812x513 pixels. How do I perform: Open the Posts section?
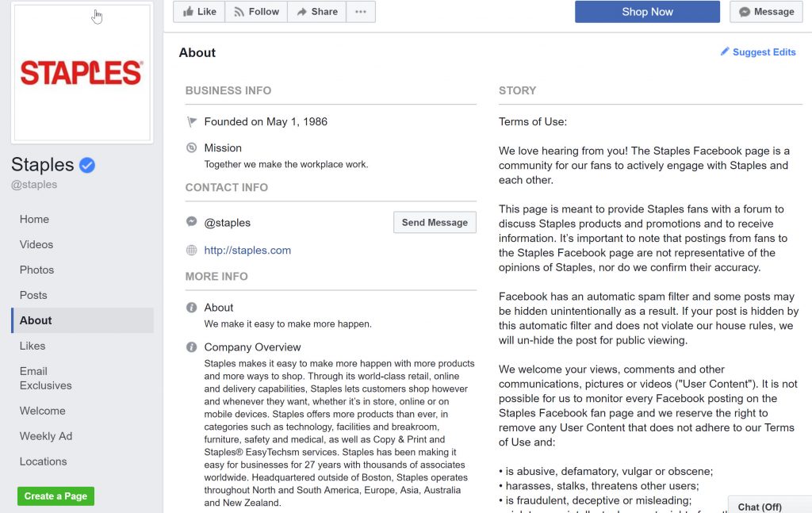point(33,295)
